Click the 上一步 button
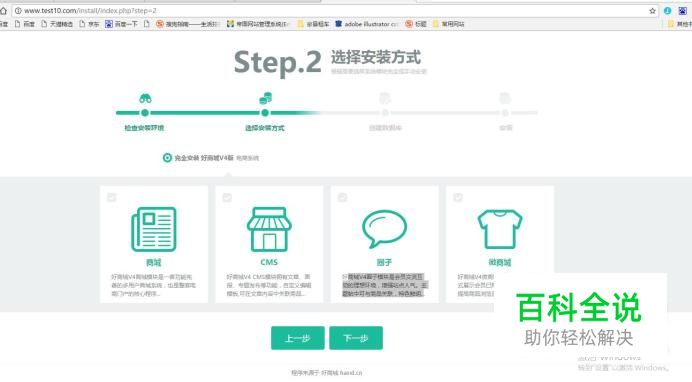The height and width of the screenshot is (382, 692). (297, 338)
